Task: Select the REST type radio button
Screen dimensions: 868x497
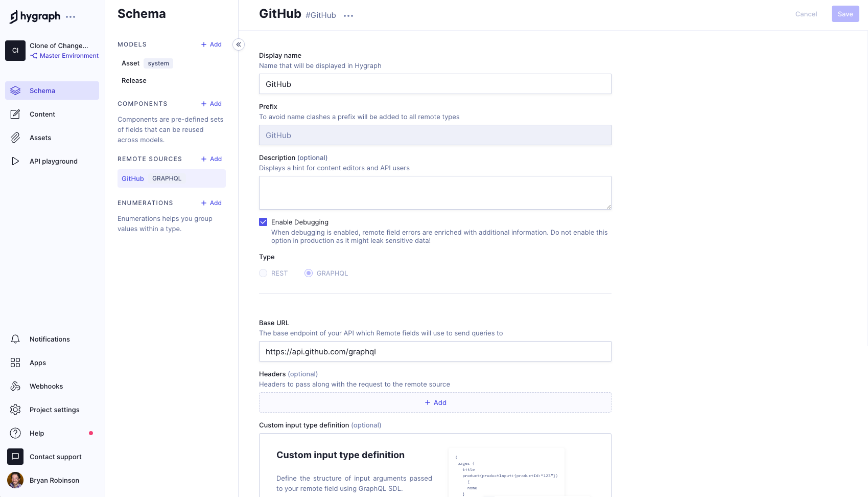Action: point(262,273)
